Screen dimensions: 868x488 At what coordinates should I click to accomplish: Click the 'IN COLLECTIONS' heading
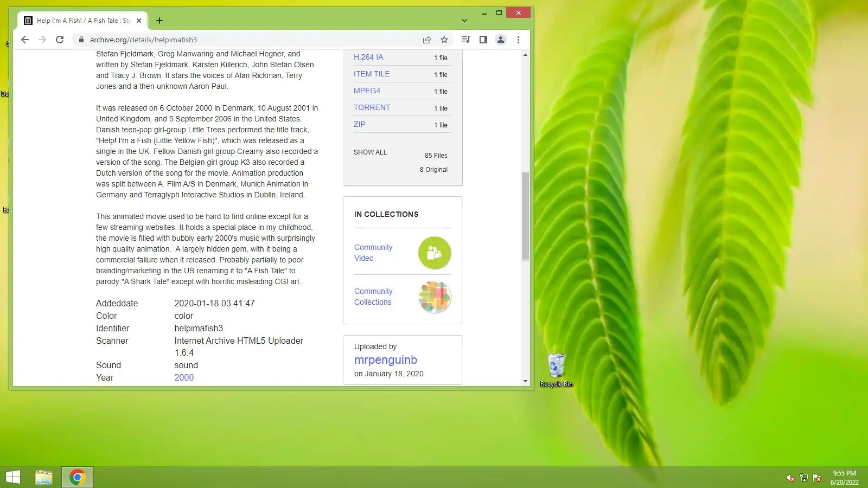pos(386,214)
